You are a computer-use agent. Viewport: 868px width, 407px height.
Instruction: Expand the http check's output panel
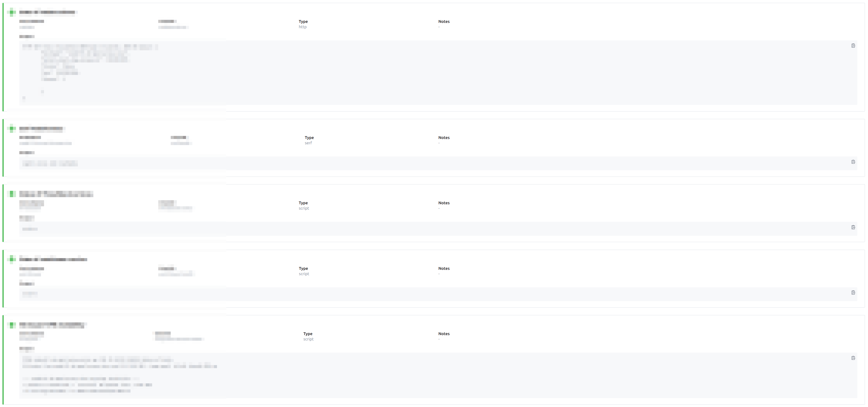(x=27, y=36)
